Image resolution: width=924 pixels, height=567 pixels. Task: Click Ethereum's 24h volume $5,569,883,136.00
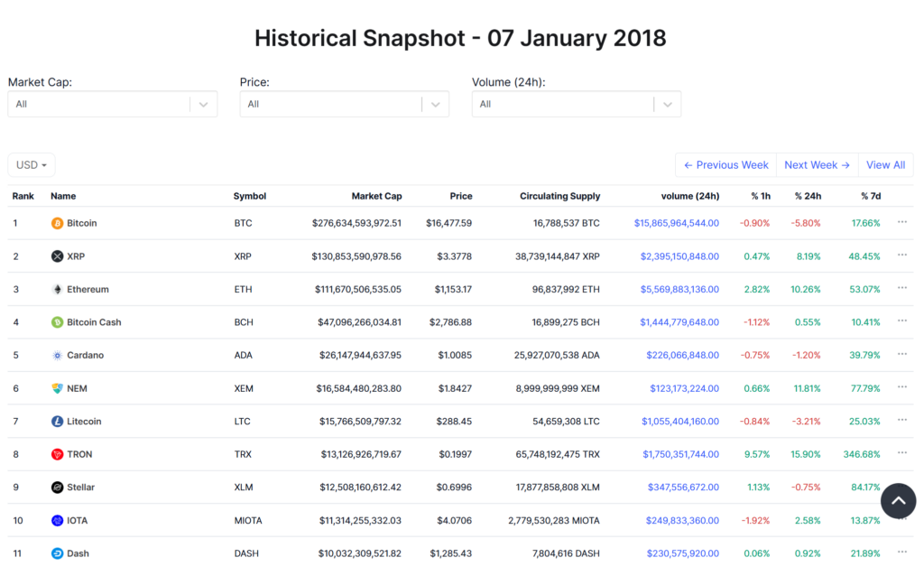click(x=680, y=290)
